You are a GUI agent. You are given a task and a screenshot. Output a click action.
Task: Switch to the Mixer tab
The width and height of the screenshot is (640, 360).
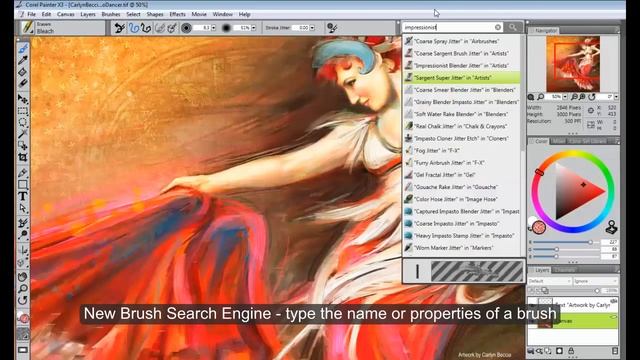558,141
